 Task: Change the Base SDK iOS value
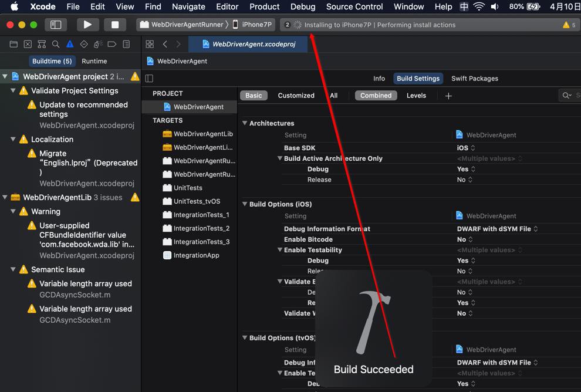(x=466, y=148)
